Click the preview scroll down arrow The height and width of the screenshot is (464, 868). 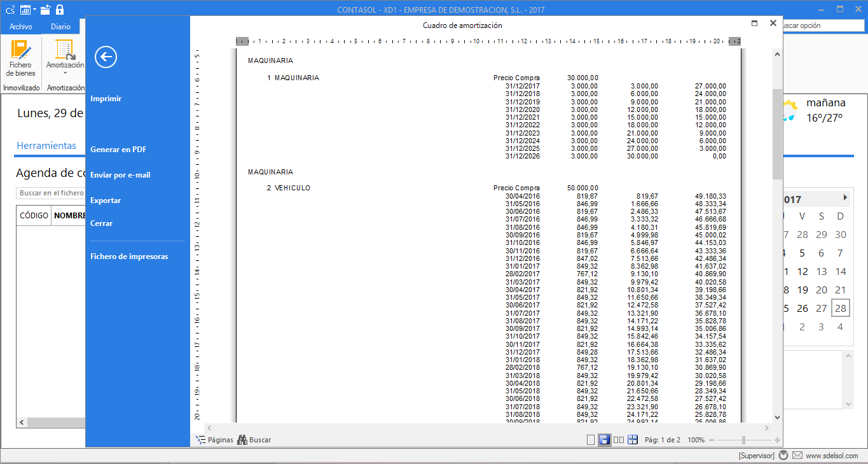tap(777, 418)
